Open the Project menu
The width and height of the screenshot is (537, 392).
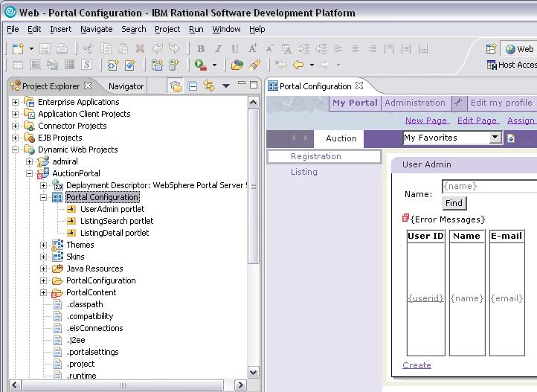coord(167,30)
